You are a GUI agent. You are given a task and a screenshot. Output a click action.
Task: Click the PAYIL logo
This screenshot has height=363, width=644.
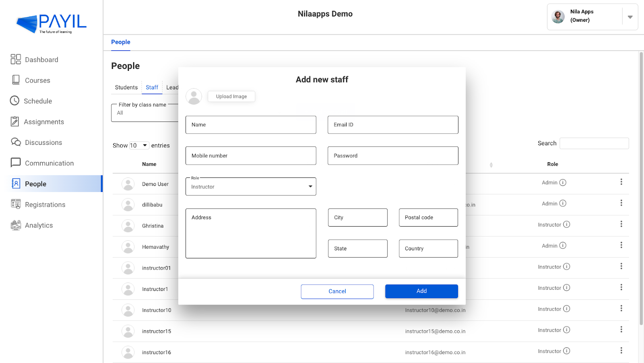(52, 24)
